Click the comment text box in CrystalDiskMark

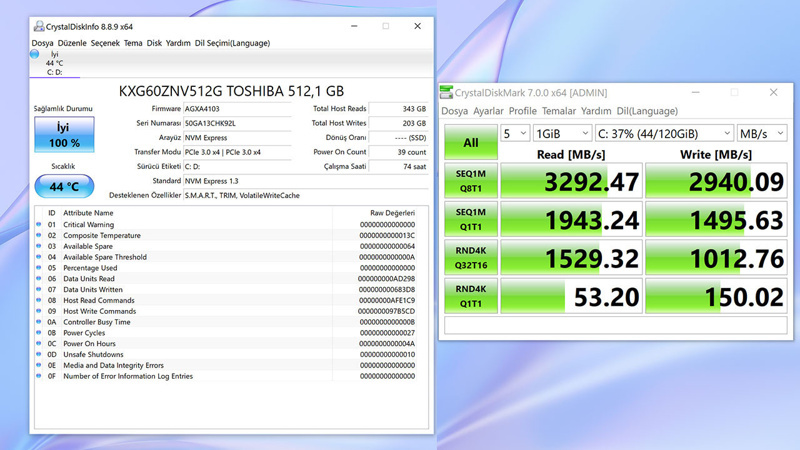coord(616,326)
